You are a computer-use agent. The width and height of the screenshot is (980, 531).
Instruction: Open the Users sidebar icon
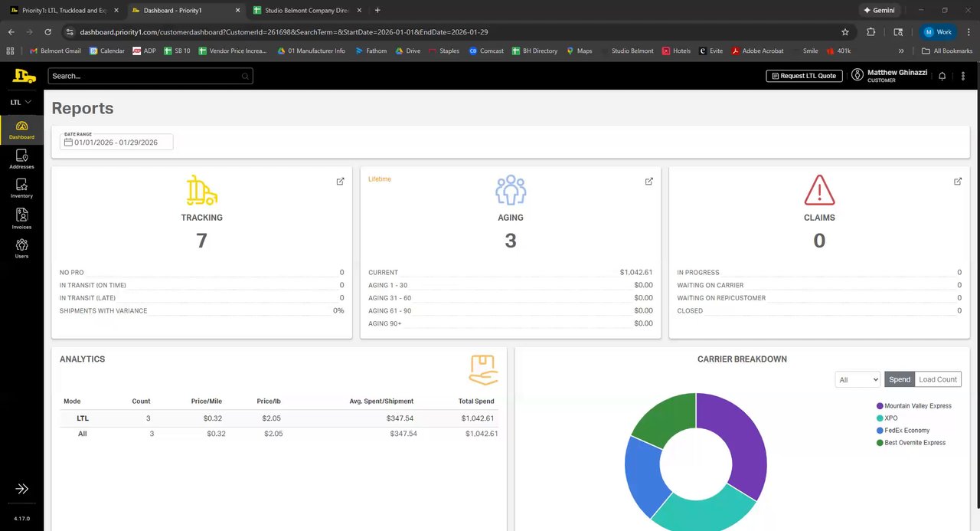(21, 248)
